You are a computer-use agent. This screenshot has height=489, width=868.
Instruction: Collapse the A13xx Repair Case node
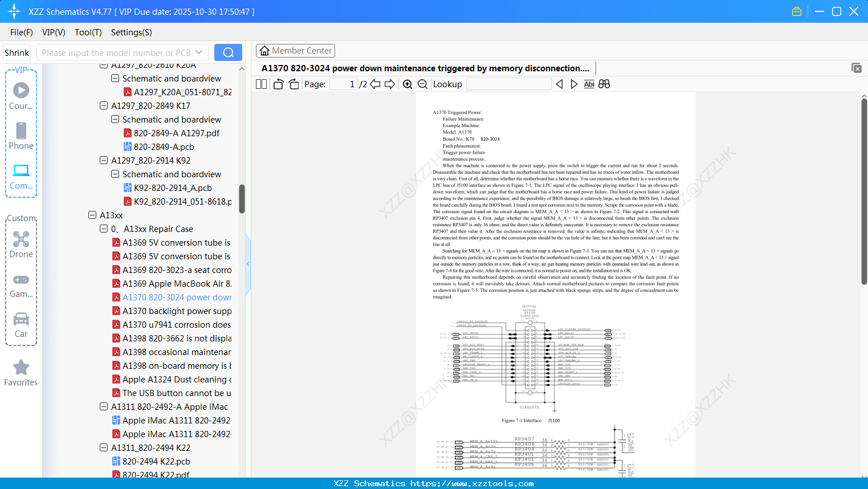tap(104, 229)
